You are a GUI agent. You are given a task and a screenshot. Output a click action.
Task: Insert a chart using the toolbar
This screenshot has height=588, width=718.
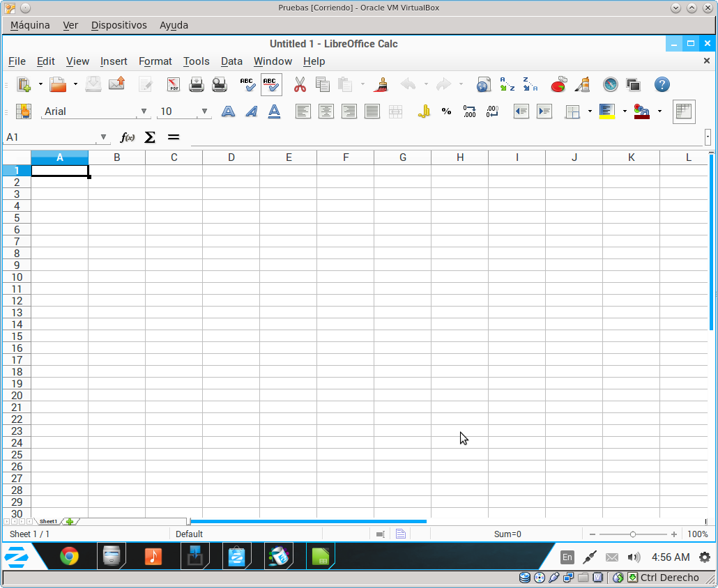[558, 85]
